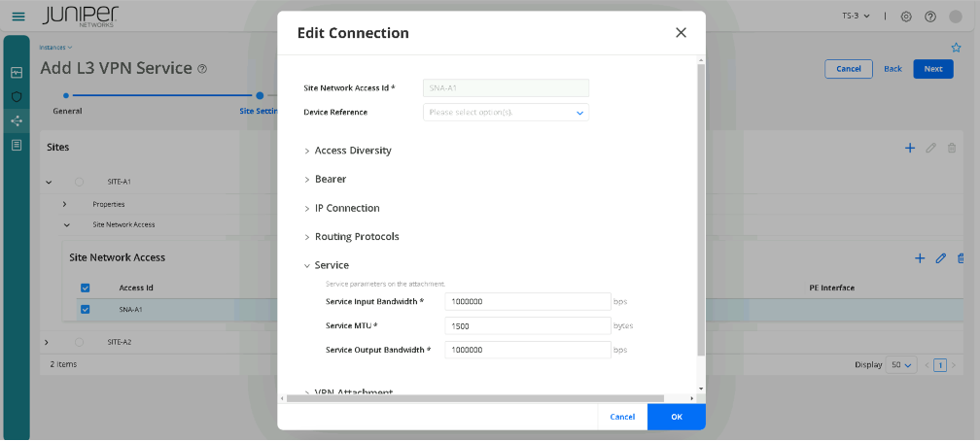The image size is (980, 441).
Task: Expand the Access Diversity section
Action: point(348,151)
